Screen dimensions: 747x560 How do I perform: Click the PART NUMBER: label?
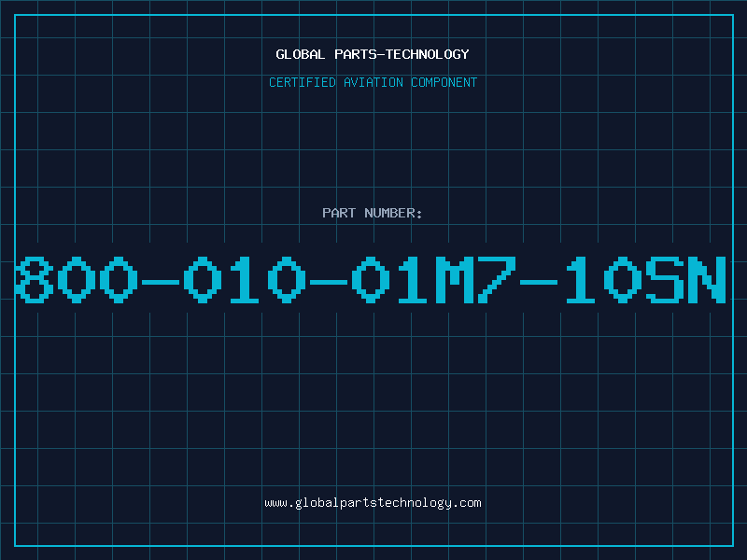point(373,213)
